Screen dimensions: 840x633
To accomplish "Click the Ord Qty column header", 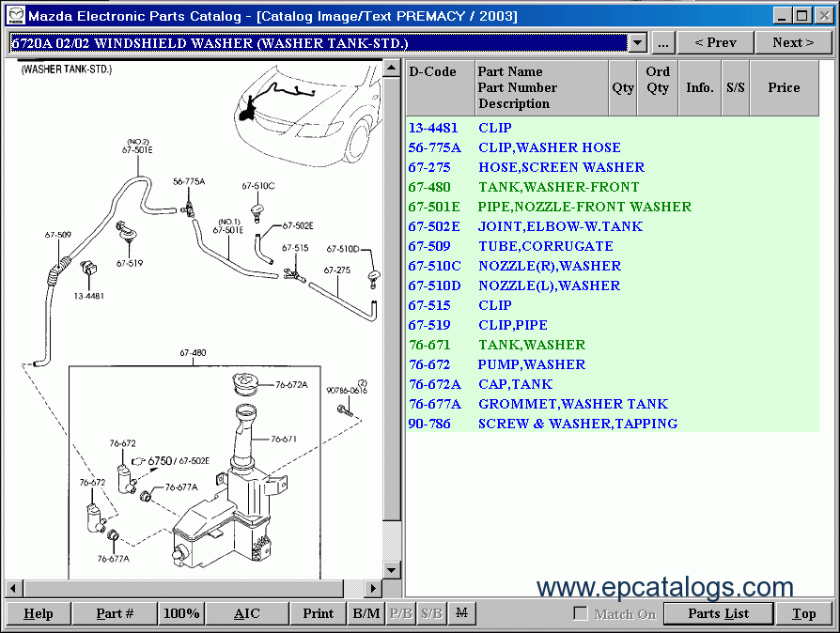I will (658, 88).
